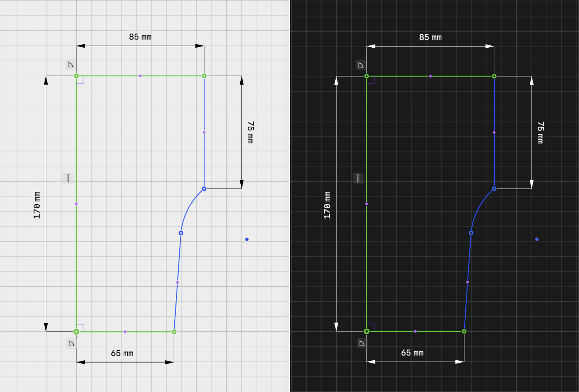579x392 pixels.
Task: Select the top-left green vertex in the light sketch
Action: point(76,76)
